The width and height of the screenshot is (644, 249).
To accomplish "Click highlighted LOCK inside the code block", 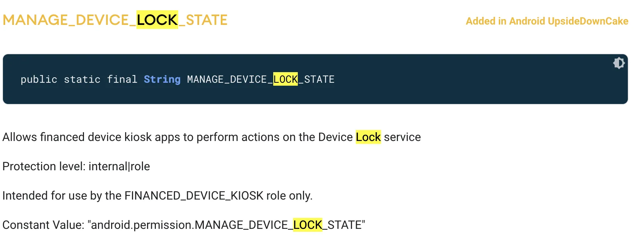I will tap(285, 79).
